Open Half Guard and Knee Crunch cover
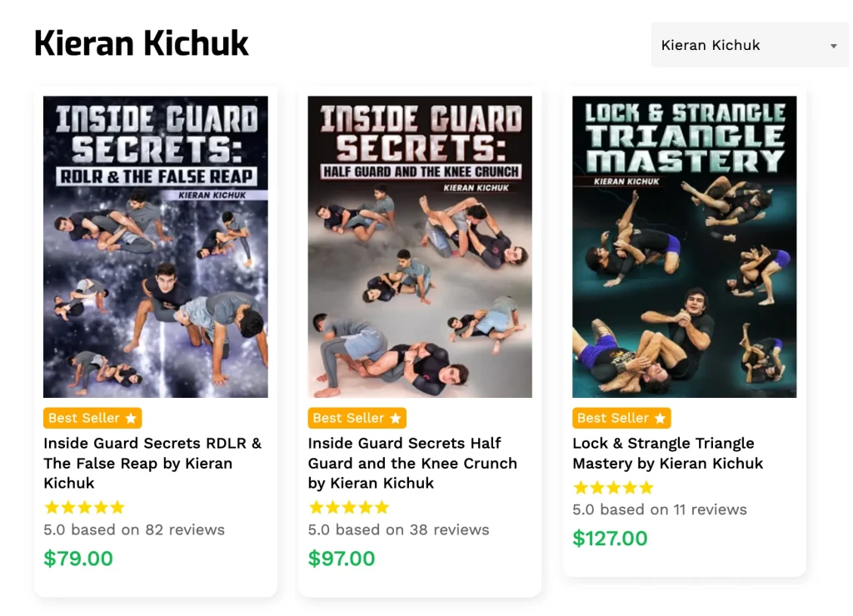The height and width of the screenshot is (616, 853). click(420, 246)
